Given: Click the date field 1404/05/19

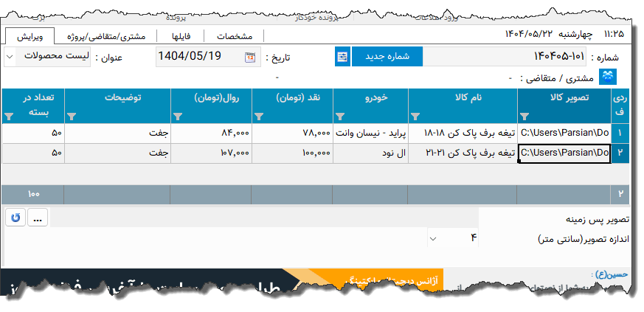Looking at the screenshot, I should (x=208, y=57).
